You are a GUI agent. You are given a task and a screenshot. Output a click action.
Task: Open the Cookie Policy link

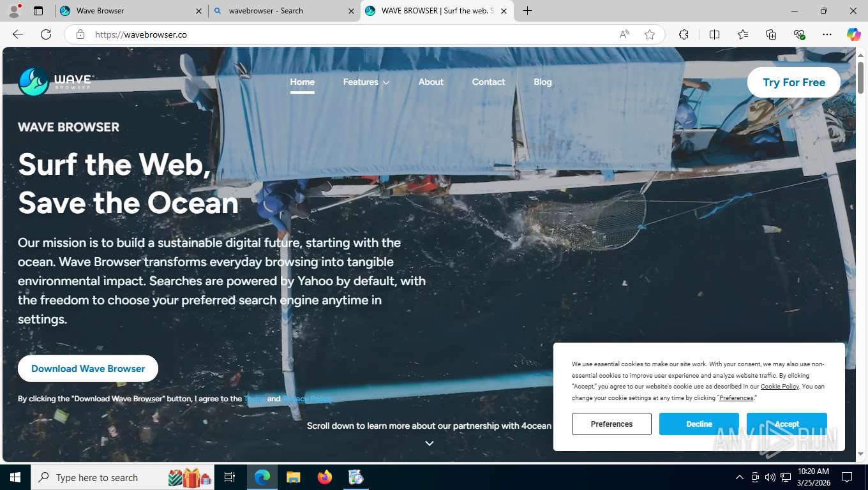pos(780,387)
